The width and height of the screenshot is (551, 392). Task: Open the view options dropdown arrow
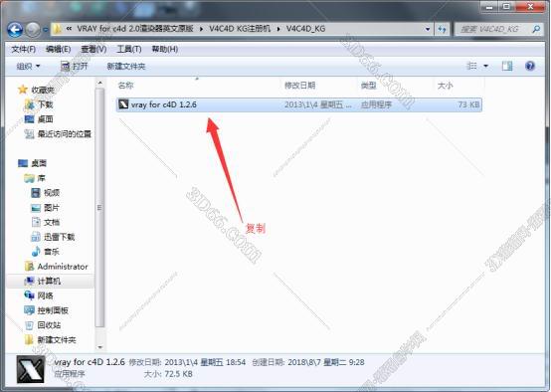click(485, 66)
